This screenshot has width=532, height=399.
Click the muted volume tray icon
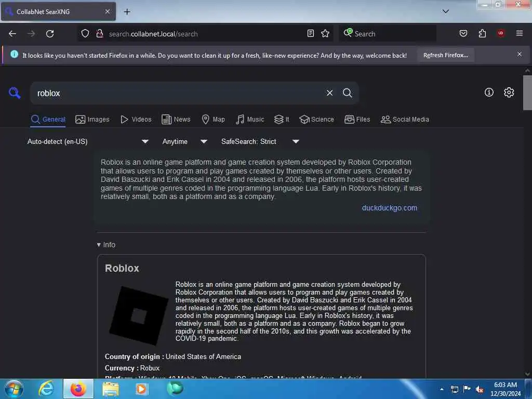(480, 390)
